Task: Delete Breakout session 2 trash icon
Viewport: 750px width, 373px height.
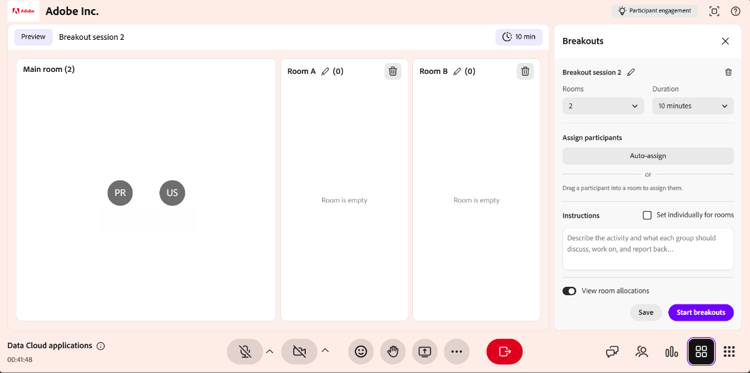Action: pos(728,72)
